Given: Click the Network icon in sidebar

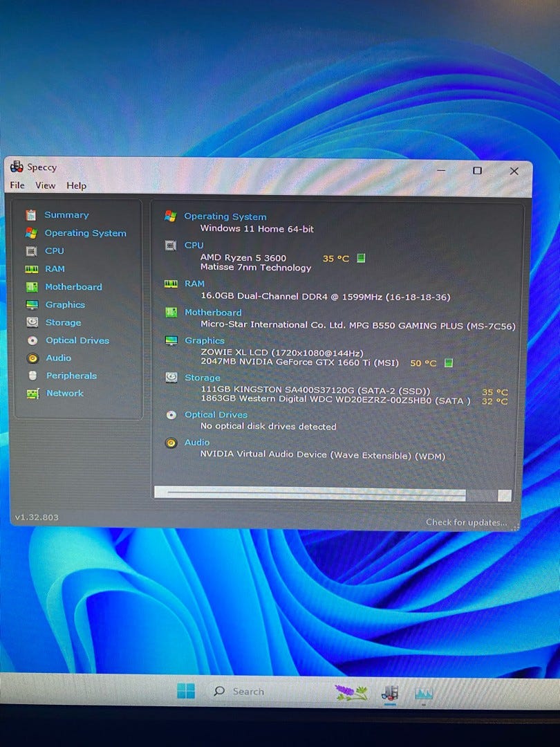Looking at the screenshot, I should coord(33,394).
